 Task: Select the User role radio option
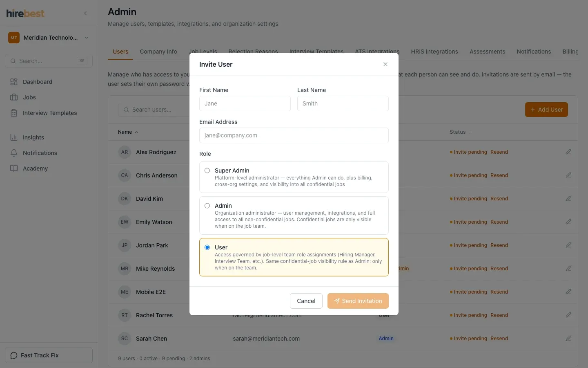(207, 247)
